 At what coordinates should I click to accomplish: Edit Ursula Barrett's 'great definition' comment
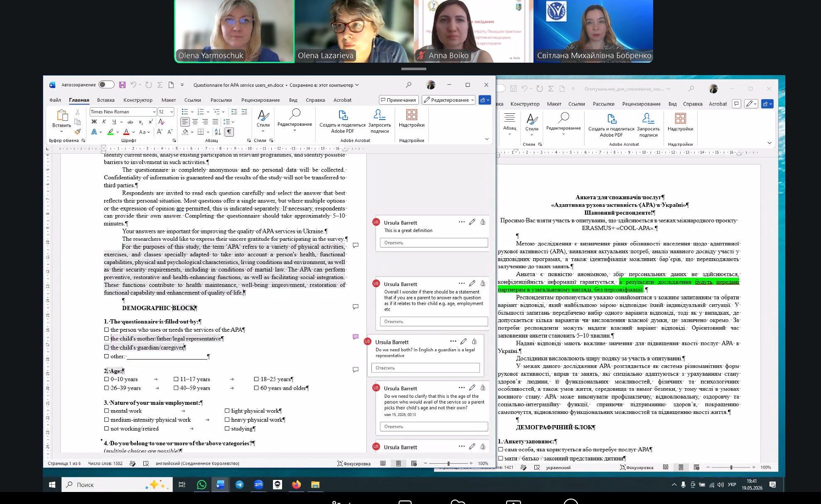click(472, 222)
